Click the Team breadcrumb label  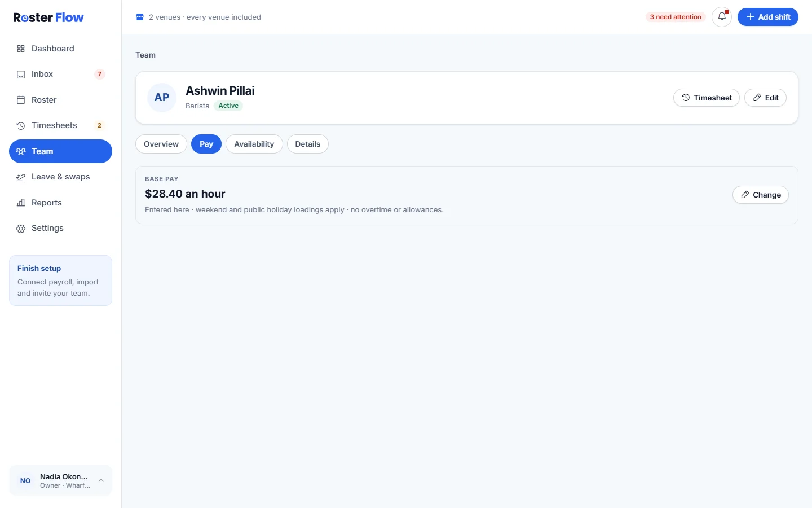pos(145,55)
